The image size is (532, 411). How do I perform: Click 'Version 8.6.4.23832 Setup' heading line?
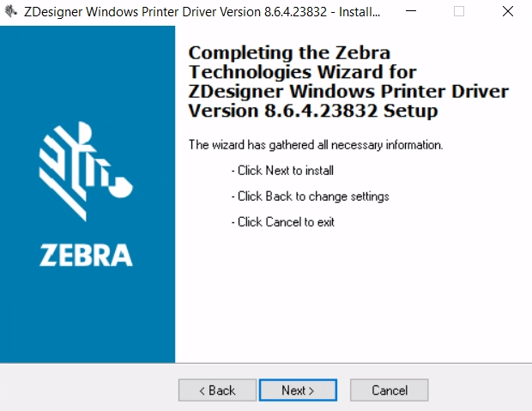313,111
